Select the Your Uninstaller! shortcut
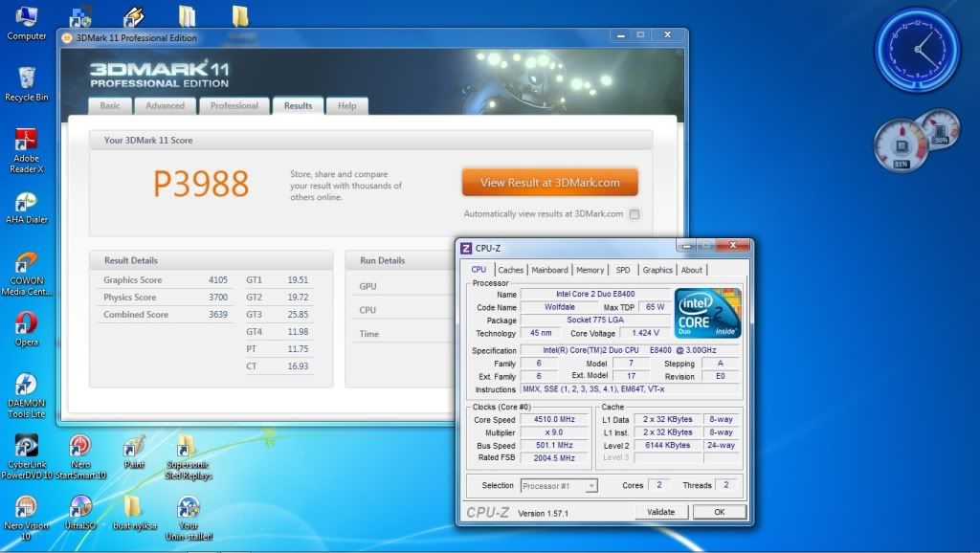Screen dimensions: 980x553 click(189, 518)
